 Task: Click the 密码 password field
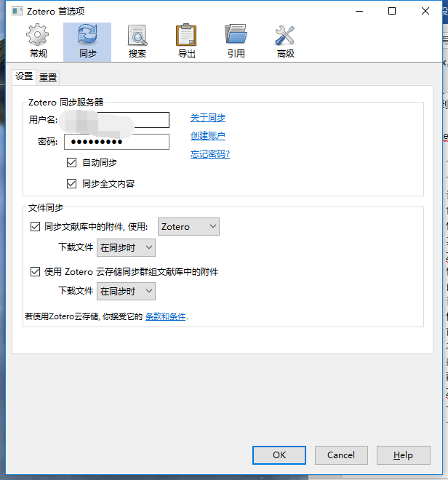116,142
